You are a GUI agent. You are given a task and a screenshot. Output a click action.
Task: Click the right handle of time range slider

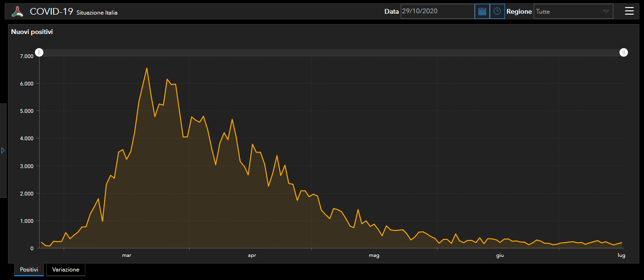(624, 52)
